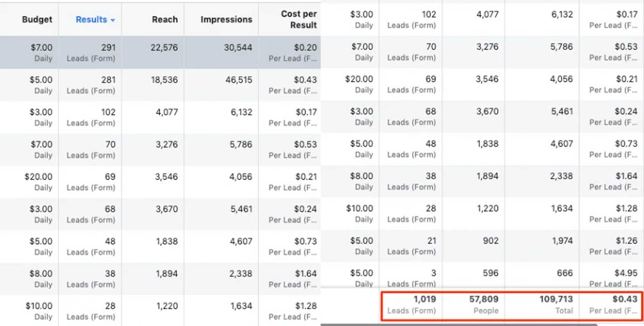Click the total 1,019 leads summary cell
Screen dimensions: 644x326
[x=424, y=300]
